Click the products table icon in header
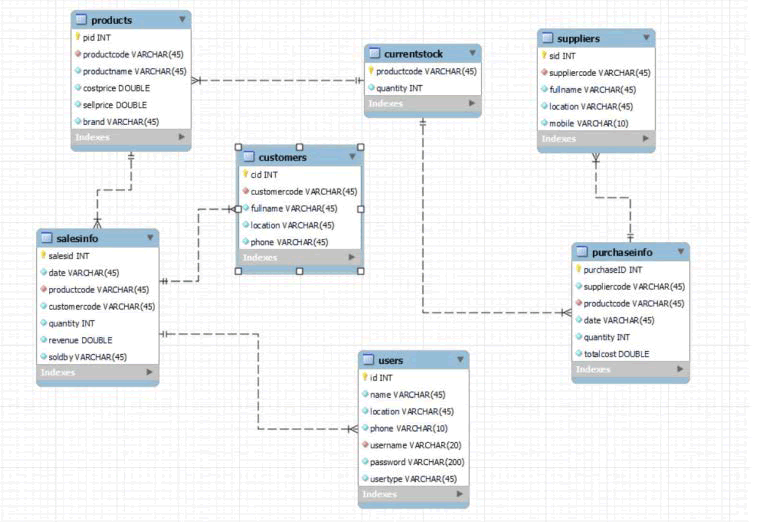This screenshot has width=767, height=522. 82,20
